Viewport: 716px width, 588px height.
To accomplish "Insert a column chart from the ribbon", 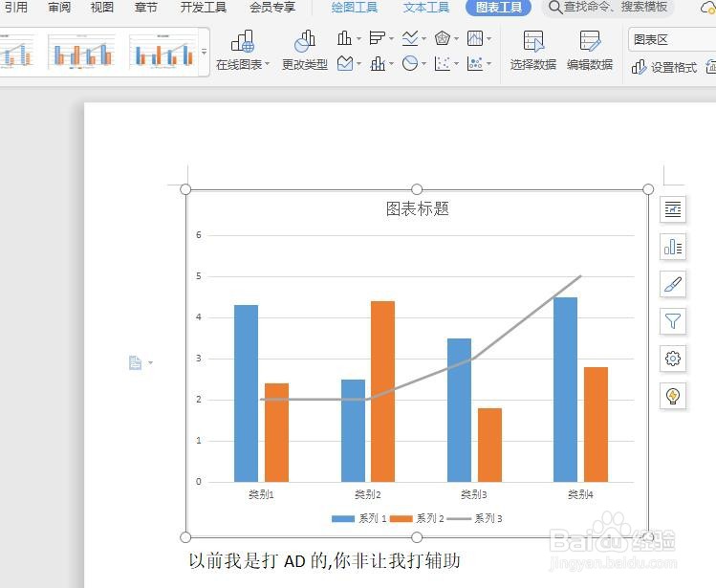I will [x=344, y=38].
